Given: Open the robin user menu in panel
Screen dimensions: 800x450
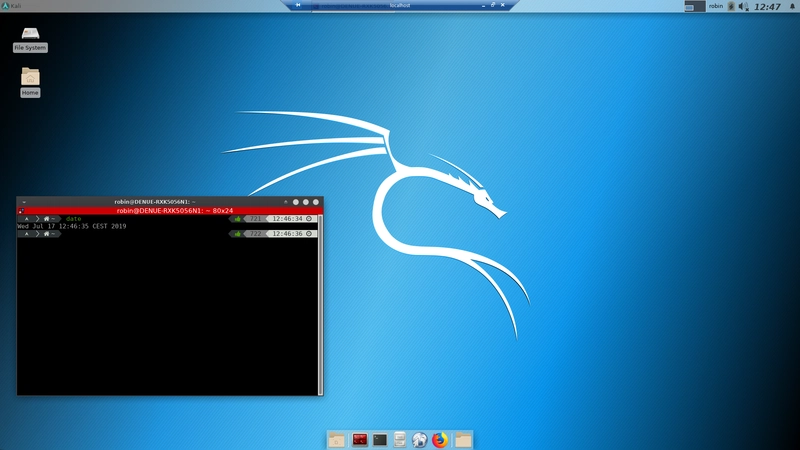Looking at the screenshot, I should click(x=715, y=6).
